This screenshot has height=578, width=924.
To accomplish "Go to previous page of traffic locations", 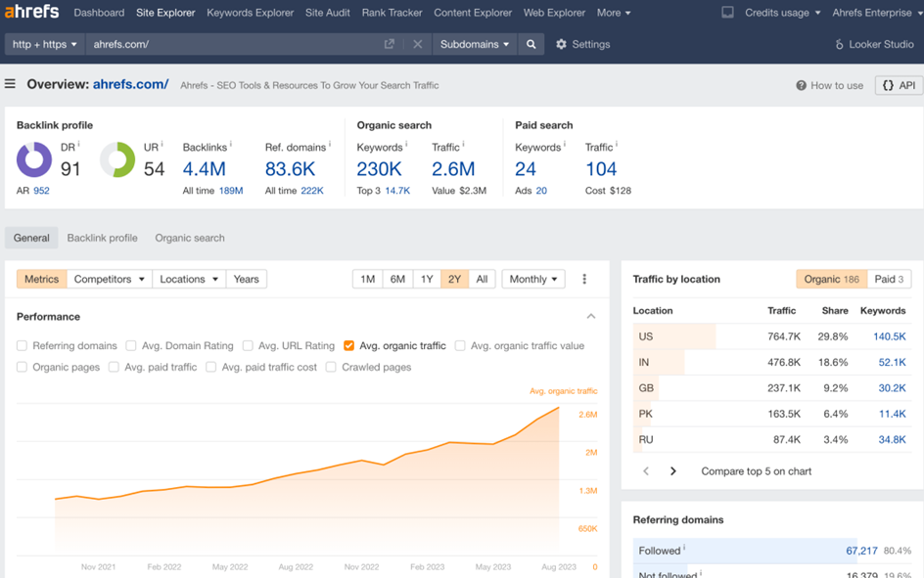I will pos(646,470).
